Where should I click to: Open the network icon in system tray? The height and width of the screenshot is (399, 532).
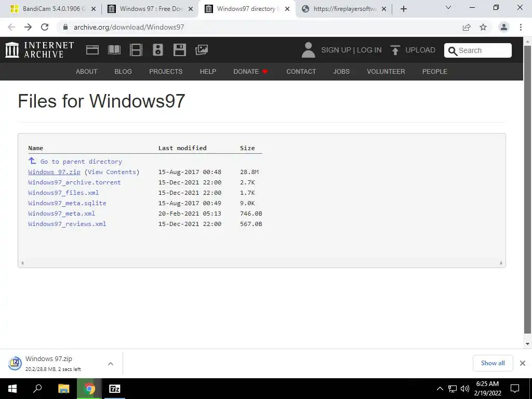(x=453, y=389)
